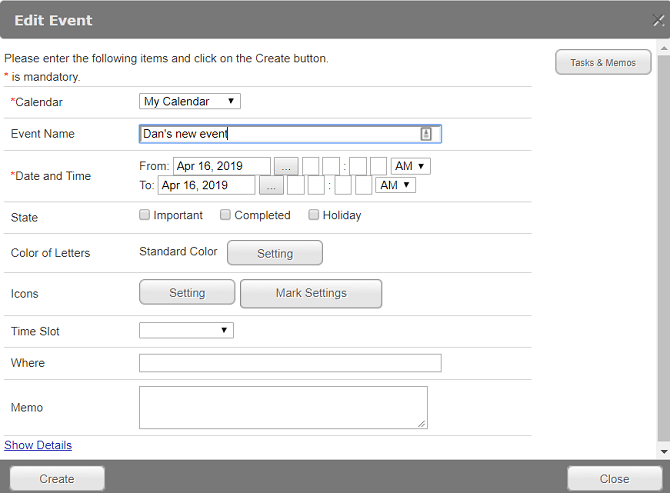Viewport: 670px width, 493px height.
Task: Open the My Calendar dropdown
Action: point(189,101)
